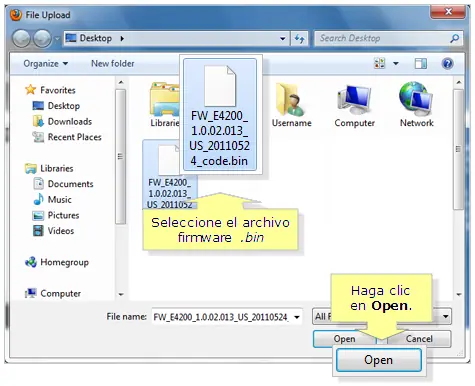Click the Cancel button
The height and width of the screenshot is (386, 475).
click(x=419, y=339)
